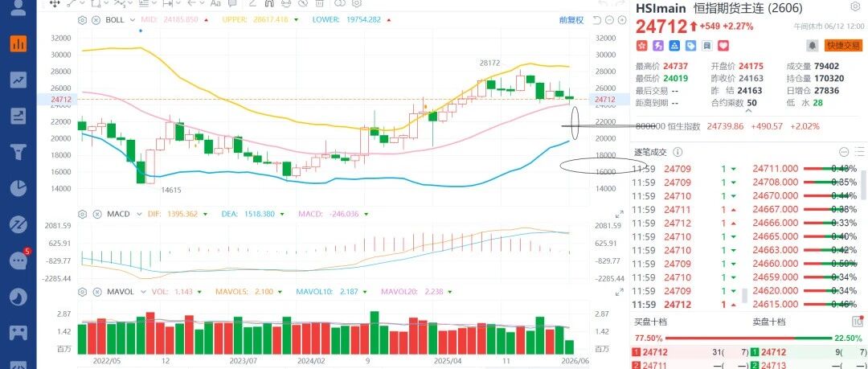Reset chart zoom with undo arrow
The width and height of the screenshot is (868, 369).
(x=596, y=21)
